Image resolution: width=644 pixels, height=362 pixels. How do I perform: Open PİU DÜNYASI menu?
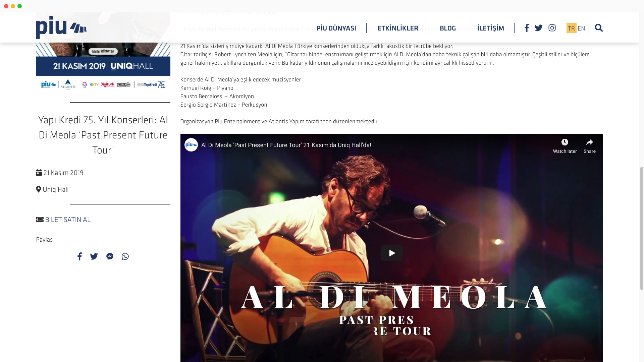pos(336,28)
